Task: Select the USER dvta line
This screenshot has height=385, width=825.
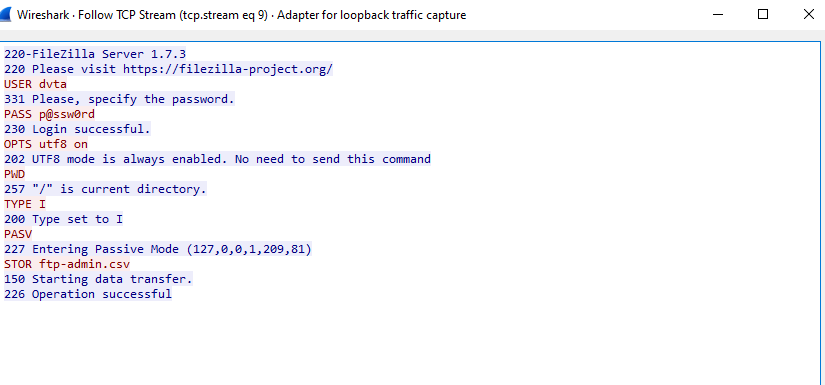Action: [35, 84]
